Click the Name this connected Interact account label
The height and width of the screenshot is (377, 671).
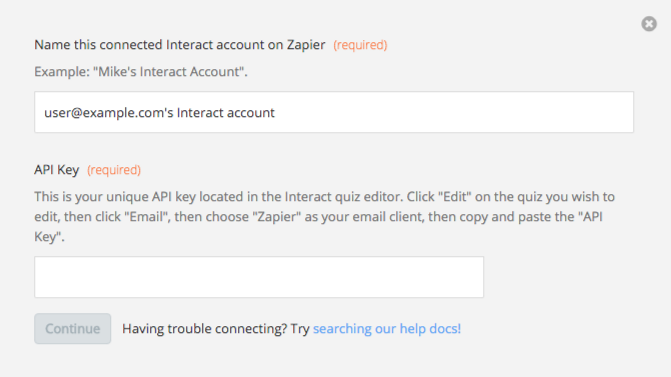[x=180, y=45]
